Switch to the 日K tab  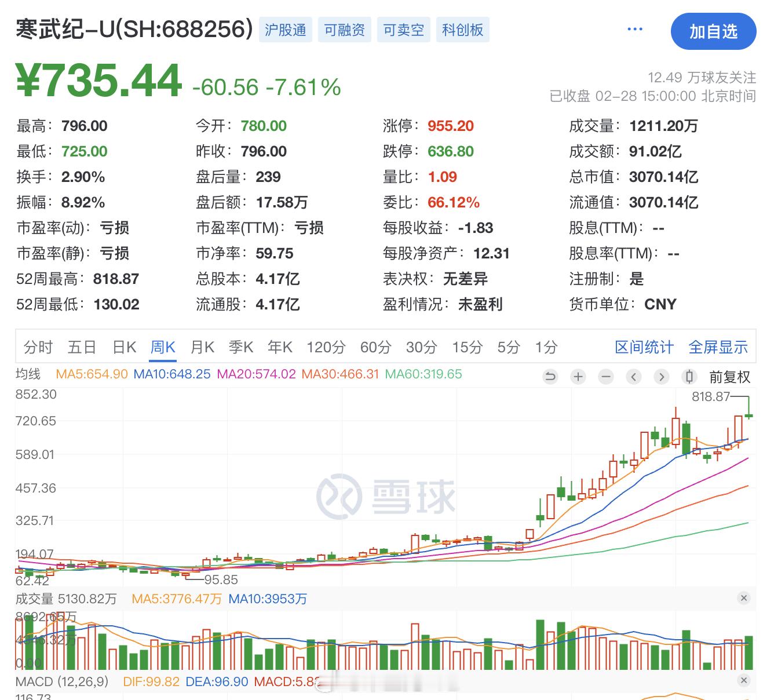[x=125, y=347]
